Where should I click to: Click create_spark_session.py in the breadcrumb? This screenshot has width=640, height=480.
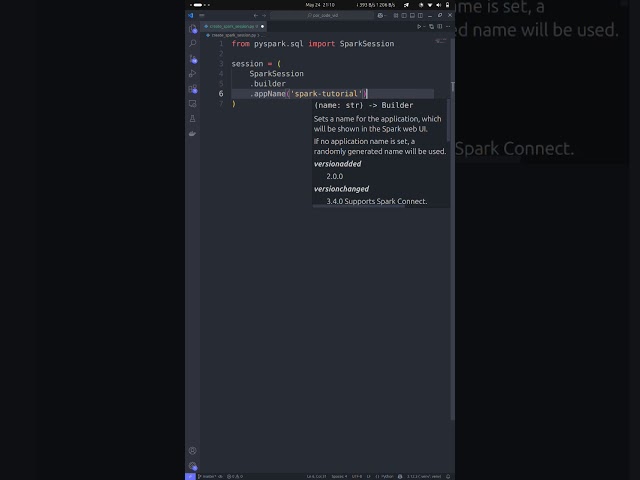[233, 36]
